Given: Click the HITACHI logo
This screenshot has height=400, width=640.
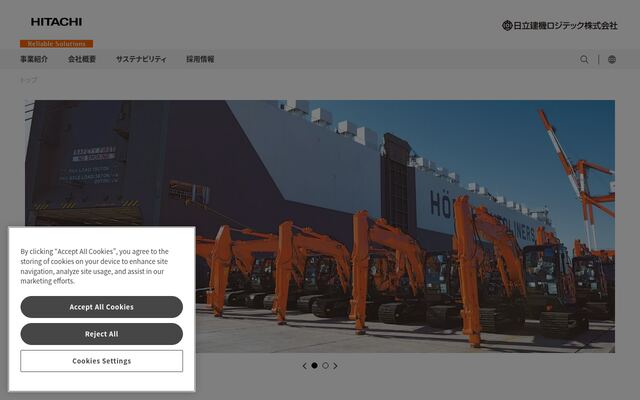Looking at the screenshot, I should pyautogui.click(x=56, y=22).
